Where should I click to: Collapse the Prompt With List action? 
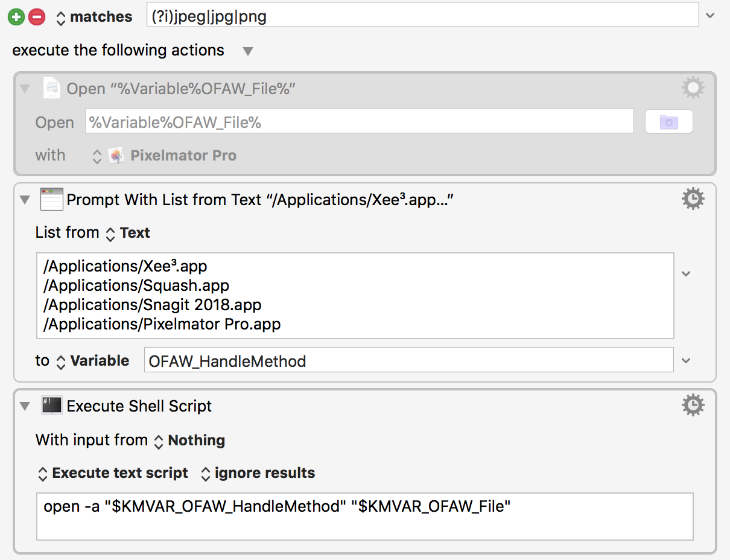(25, 200)
